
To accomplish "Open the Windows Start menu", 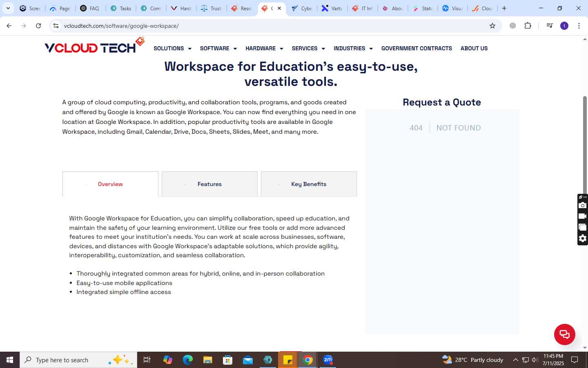I will coord(10,360).
